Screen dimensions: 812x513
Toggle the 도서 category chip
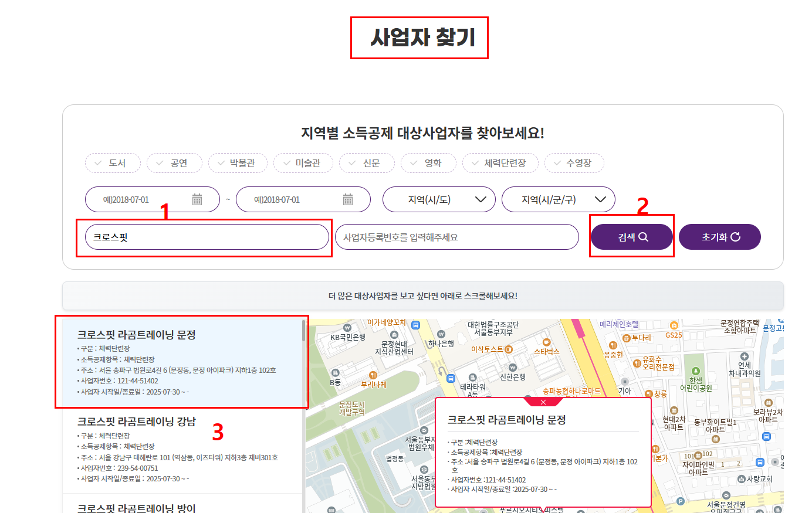tap(113, 163)
